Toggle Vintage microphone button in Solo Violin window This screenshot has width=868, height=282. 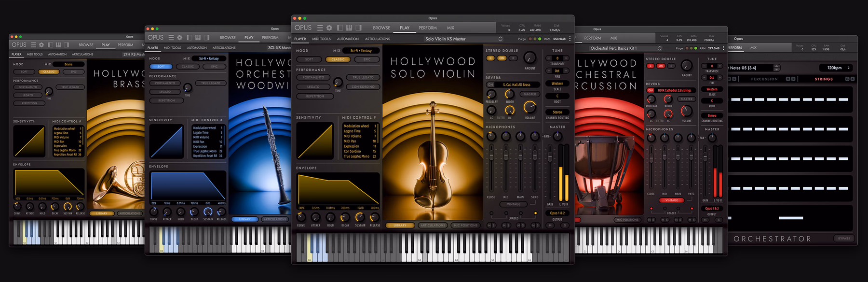pos(514,204)
